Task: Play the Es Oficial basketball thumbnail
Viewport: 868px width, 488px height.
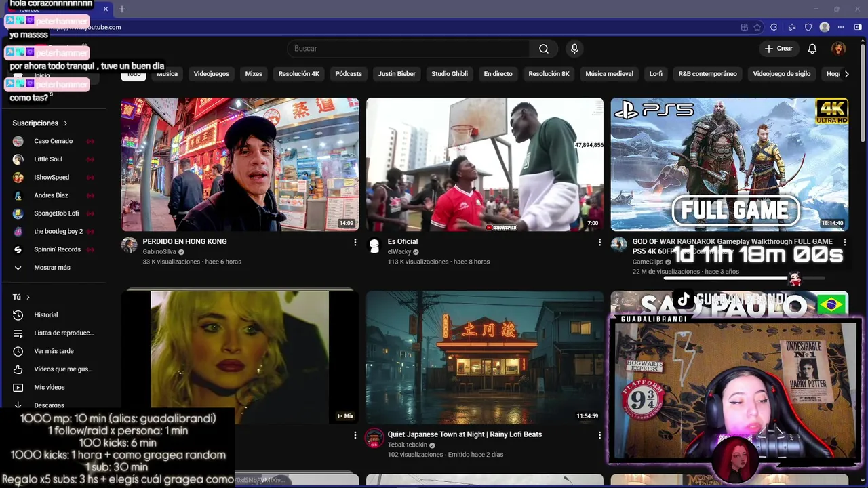Action: tap(485, 165)
